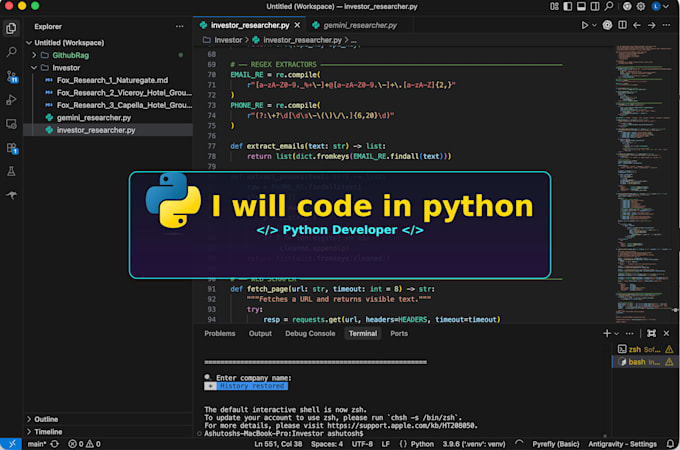
Task: Switch to Problems panel tab
Action: pyautogui.click(x=220, y=333)
